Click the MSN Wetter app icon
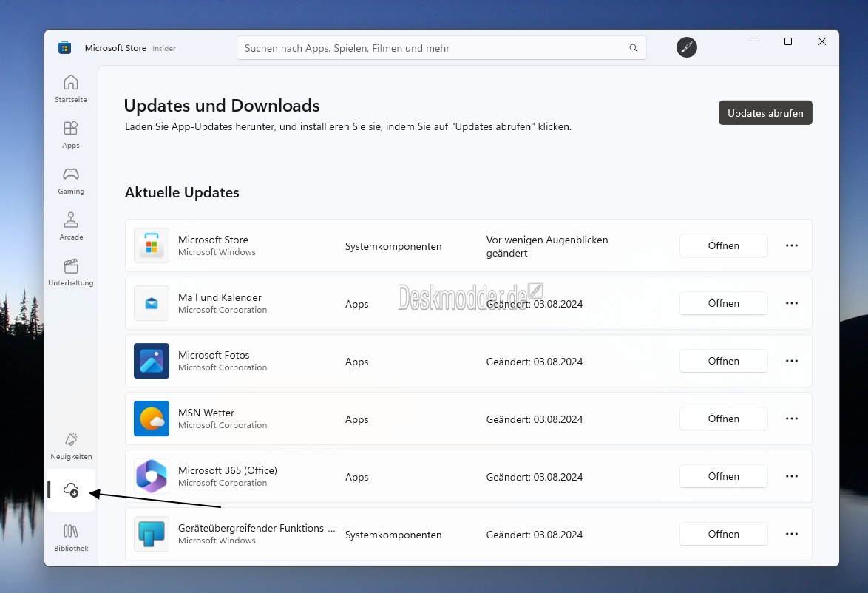This screenshot has width=868, height=593. pyautogui.click(x=152, y=419)
